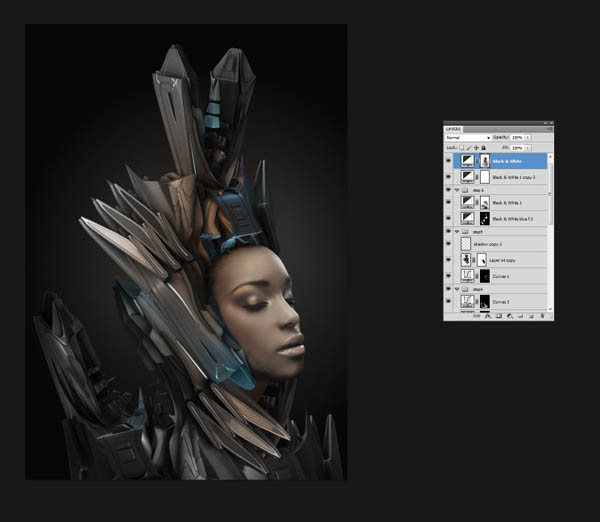Image resolution: width=600 pixels, height=522 pixels.
Task: Select the shadow copy 2 transparent thumbnail
Action: (466, 244)
